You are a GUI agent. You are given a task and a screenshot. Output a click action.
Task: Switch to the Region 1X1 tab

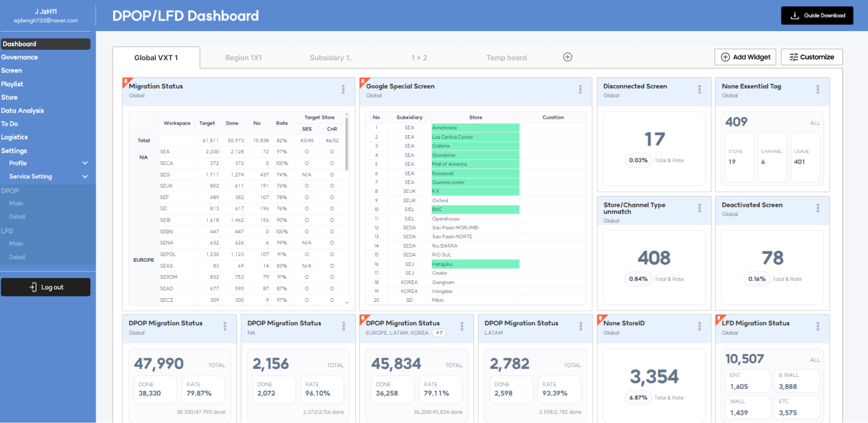243,58
